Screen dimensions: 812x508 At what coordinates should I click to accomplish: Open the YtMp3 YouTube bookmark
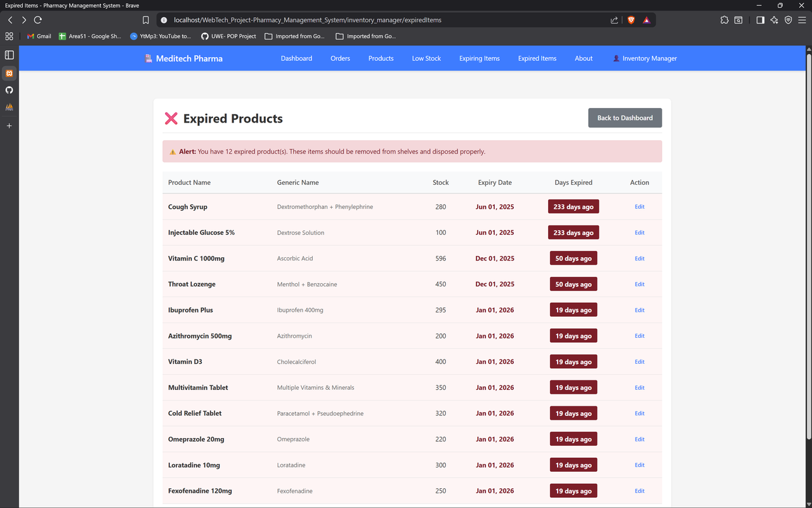pyautogui.click(x=160, y=36)
